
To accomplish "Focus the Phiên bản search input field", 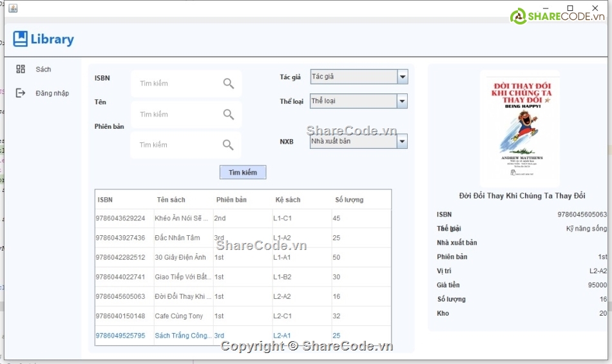I will [186, 145].
